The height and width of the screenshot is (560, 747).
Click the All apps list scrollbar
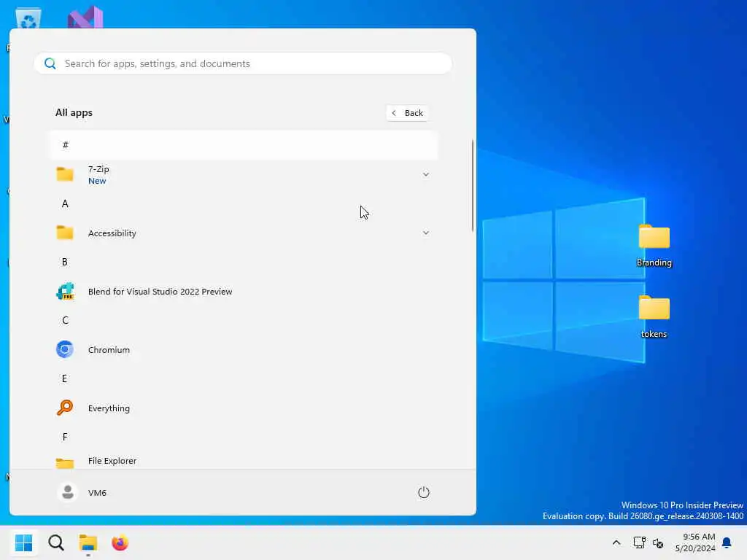pyautogui.click(x=473, y=186)
